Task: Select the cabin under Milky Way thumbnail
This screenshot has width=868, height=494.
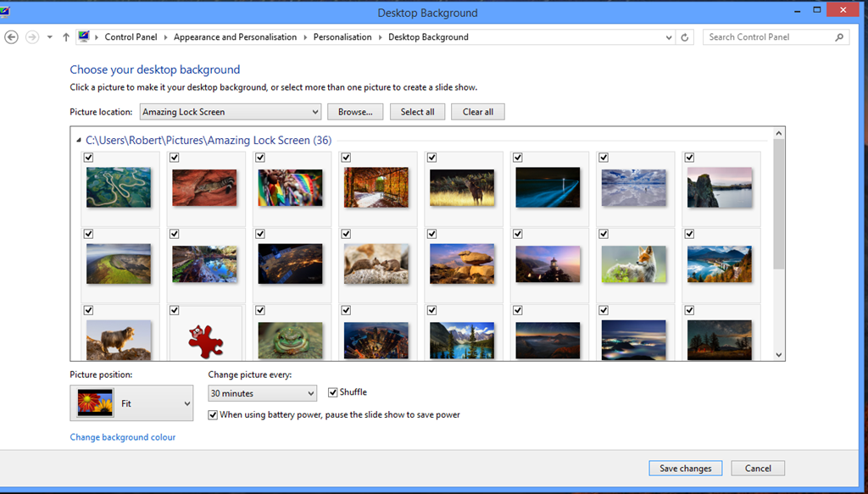Action: (x=720, y=341)
